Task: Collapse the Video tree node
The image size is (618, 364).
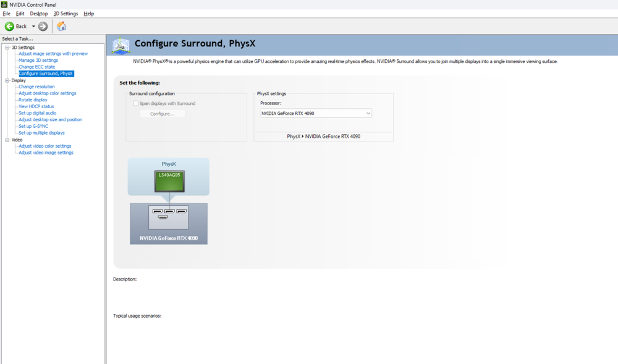Action: 7,140
